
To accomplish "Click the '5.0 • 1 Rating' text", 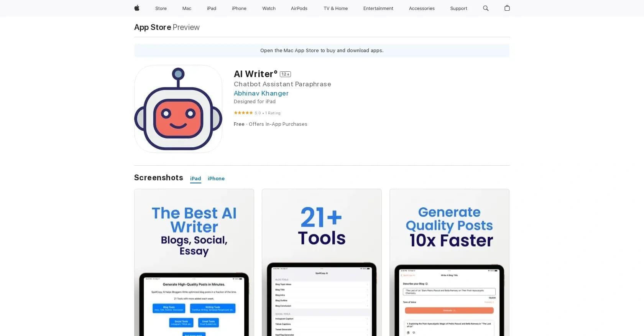I will [268, 113].
